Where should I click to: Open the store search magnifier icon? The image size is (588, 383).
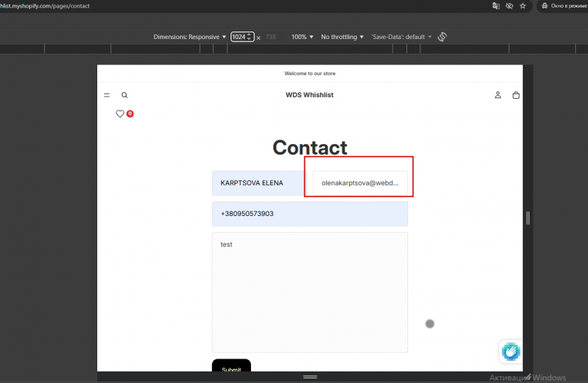pos(125,95)
